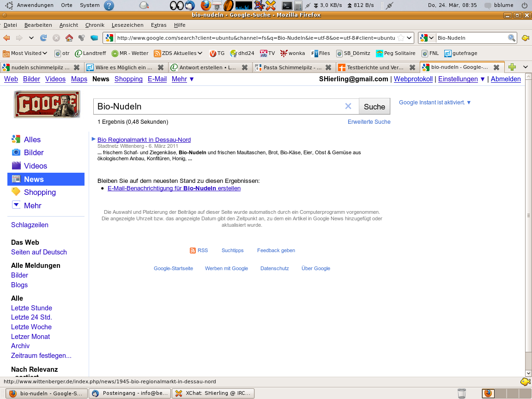Open a new tab with the plus icon
This screenshot has height=399, width=532.
tap(512, 67)
